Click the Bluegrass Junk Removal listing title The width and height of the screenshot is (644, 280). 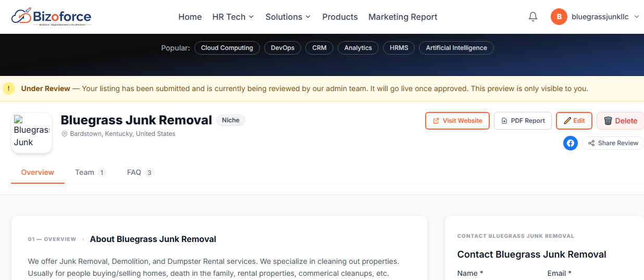(137, 120)
